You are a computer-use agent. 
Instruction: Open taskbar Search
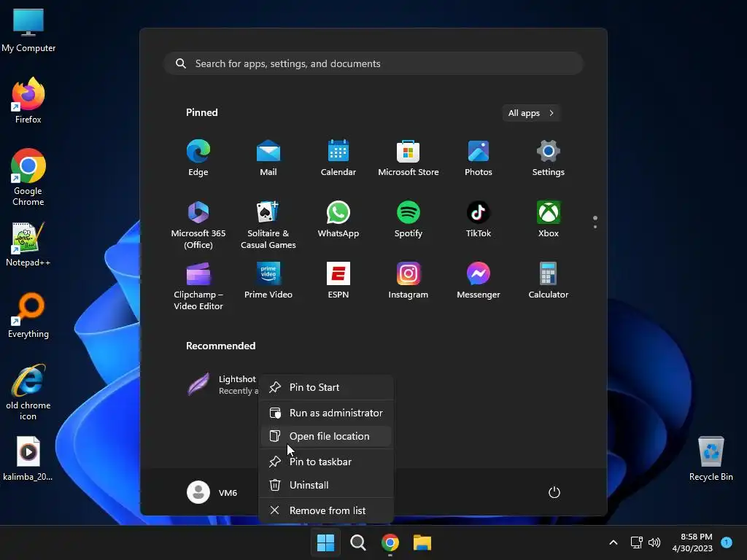point(357,542)
